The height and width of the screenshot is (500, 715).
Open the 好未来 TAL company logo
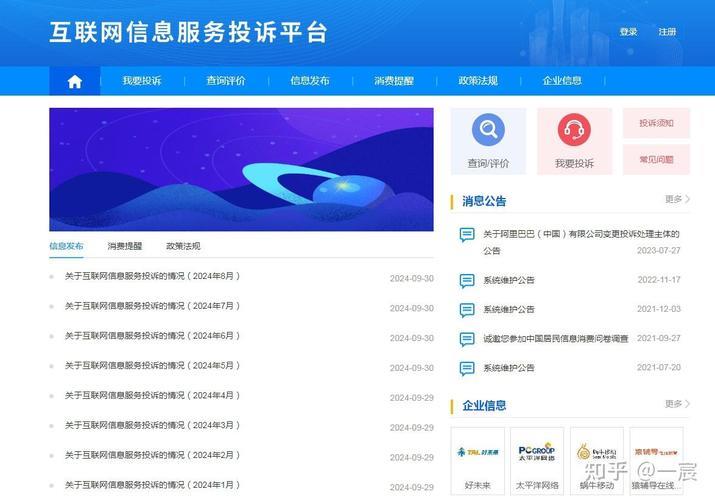click(x=478, y=452)
